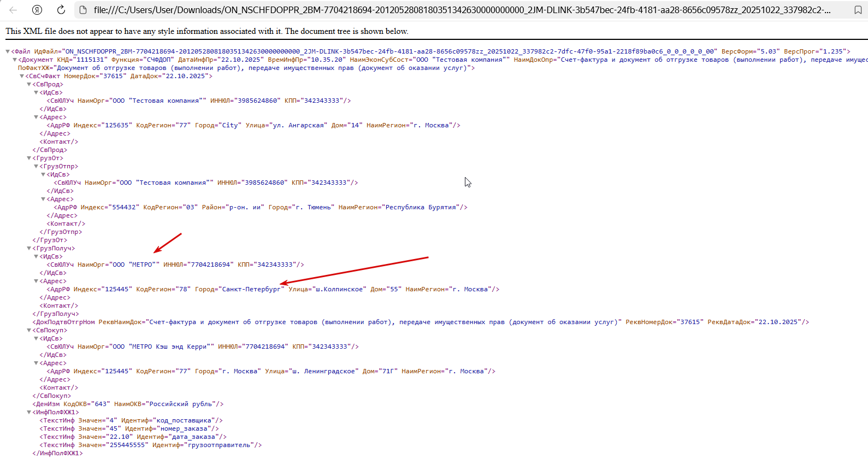Collapse the Документ node
The height and width of the screenshot is (458, 868).
[x=15, y=60]
